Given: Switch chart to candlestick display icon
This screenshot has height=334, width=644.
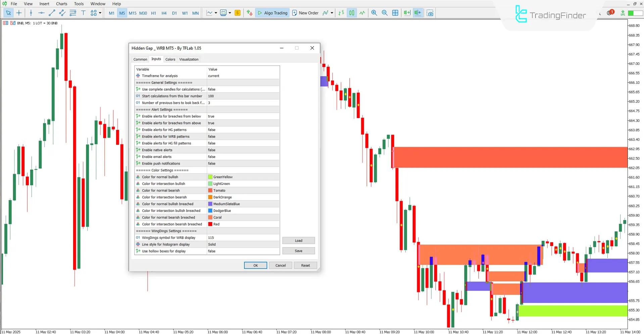Looking at the screenshot, I should coord(351,13).
